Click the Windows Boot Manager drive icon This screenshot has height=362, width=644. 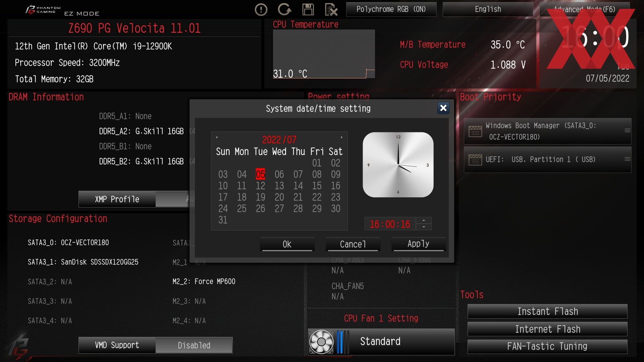(x=475, y=131)
